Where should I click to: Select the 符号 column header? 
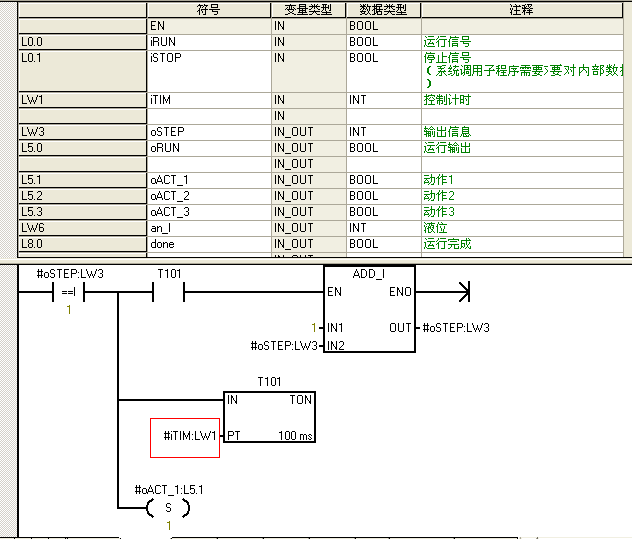tap(209, 10)
